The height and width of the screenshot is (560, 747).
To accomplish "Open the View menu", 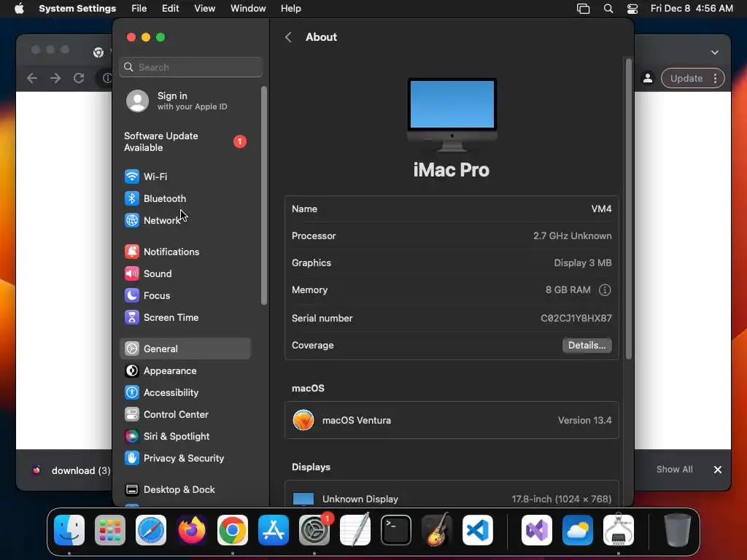I will (x=205, y=9).
